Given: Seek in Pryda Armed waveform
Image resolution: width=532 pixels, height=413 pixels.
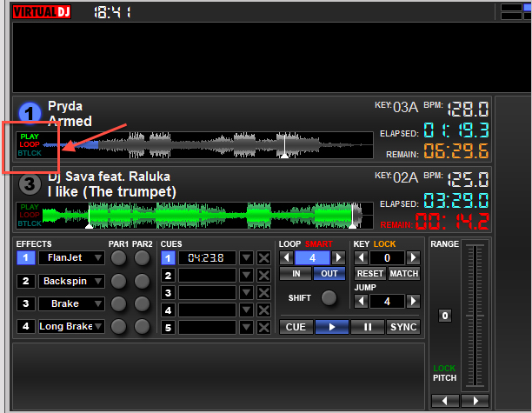Looking at the screenshot, I should [208, 145].
